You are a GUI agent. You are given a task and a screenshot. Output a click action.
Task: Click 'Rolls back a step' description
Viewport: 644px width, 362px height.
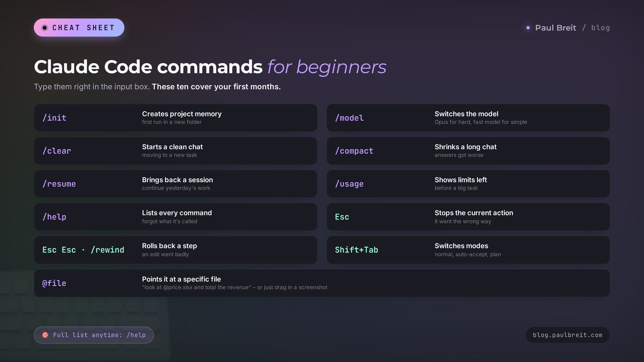pos(169,246)
